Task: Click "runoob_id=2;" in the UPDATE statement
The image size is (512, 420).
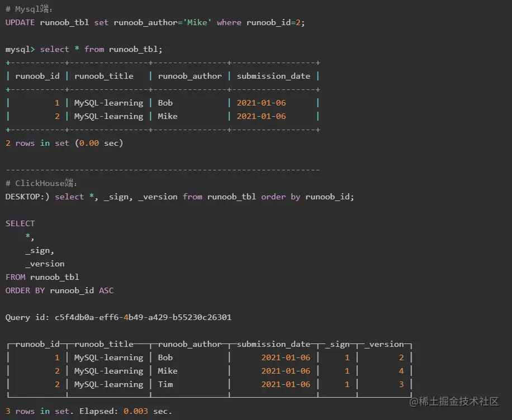Action: click(x=275, y=22)
